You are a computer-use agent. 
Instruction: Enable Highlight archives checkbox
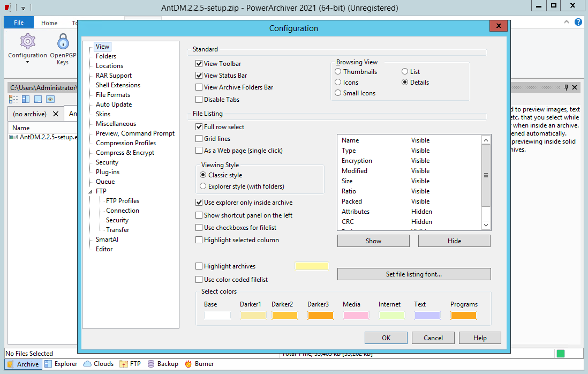point(199,266)
